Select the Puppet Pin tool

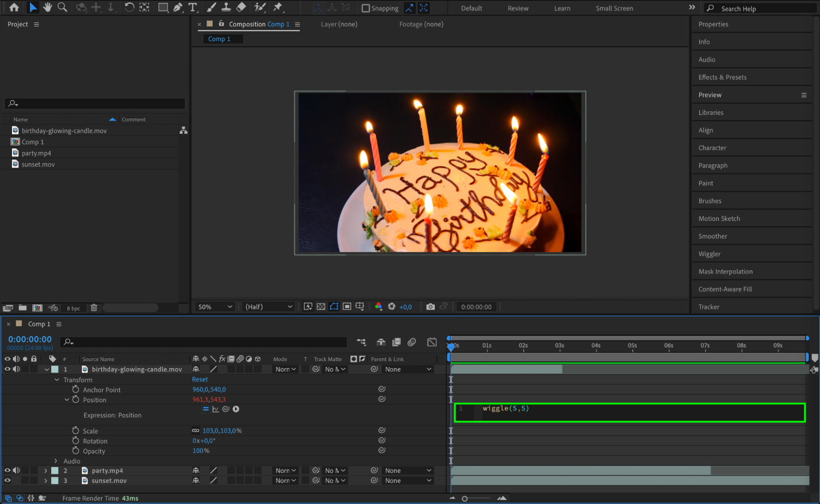click(x=278, y=7)
